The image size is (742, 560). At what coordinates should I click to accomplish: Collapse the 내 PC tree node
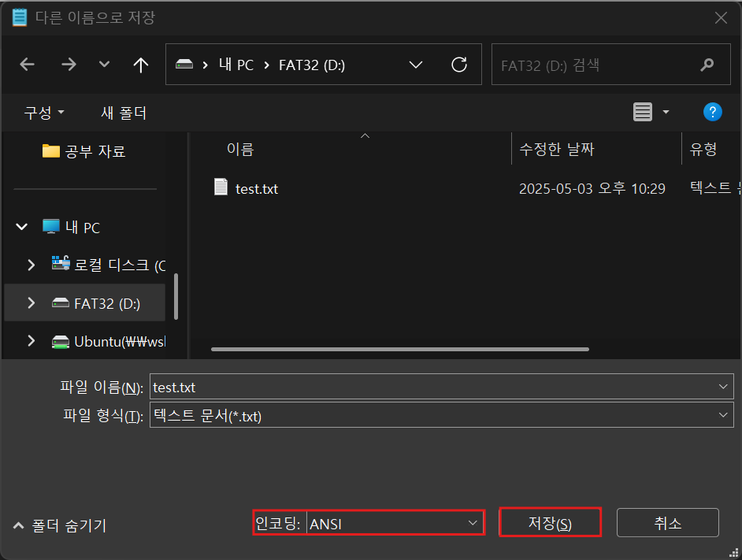click(x=22, y=227)
